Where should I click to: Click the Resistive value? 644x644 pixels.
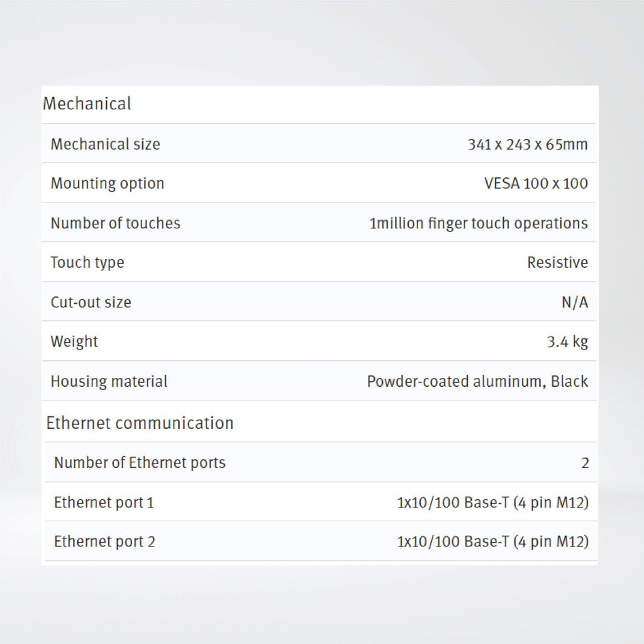(557, 263)
